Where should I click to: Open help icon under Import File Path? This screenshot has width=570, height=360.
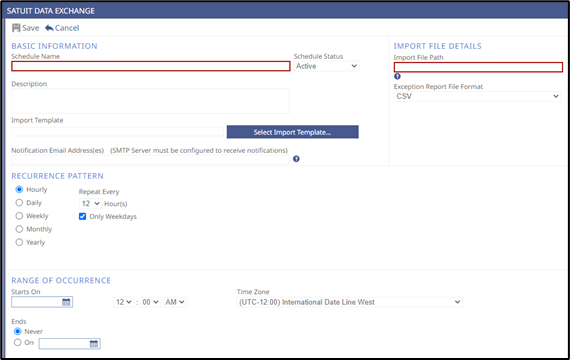click(x=397, y=76)
